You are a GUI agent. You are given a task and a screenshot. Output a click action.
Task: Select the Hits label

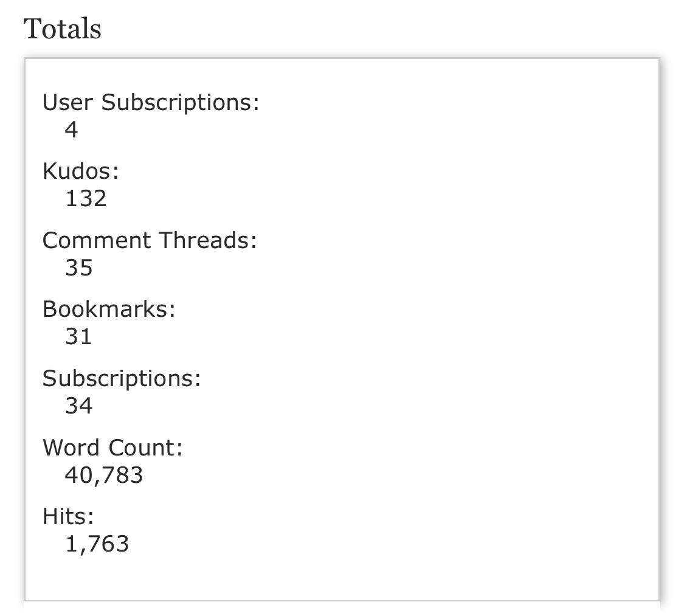point(69,516)
